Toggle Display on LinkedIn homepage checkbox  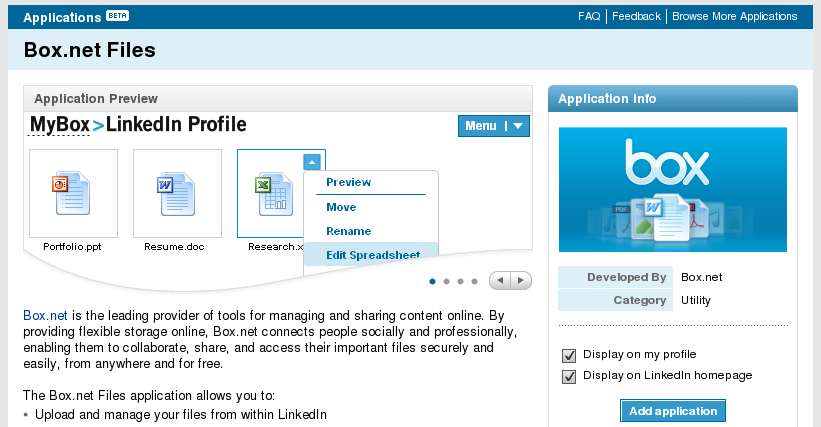pos(570,376)
